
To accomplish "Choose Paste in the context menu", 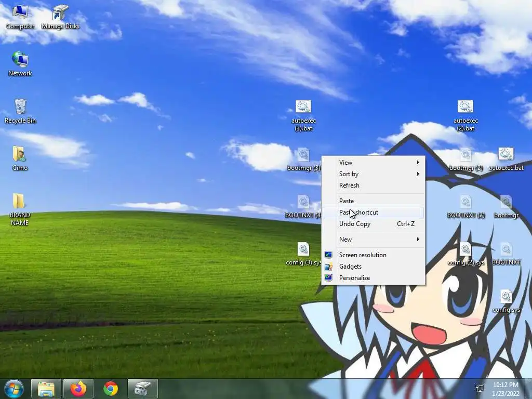I will pos(373,201).
